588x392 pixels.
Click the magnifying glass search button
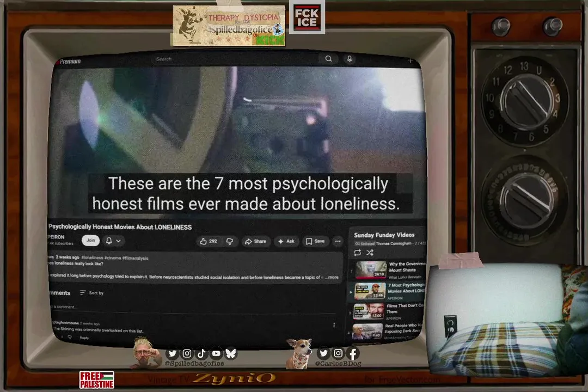point(328,58)
